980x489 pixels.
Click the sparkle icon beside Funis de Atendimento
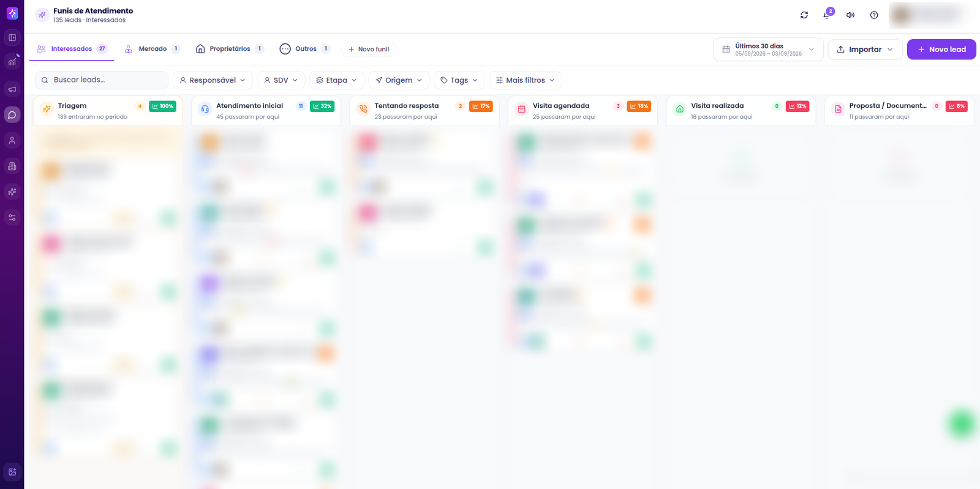click(x=42, y=15)
